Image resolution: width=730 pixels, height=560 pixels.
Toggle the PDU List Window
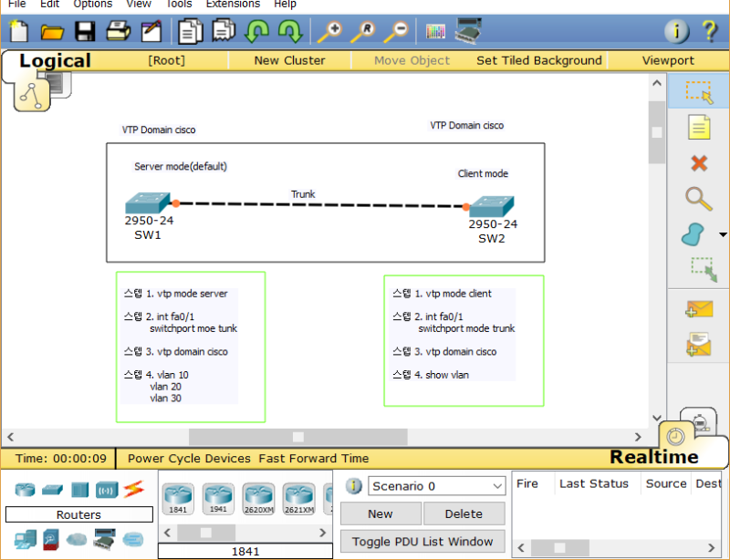click(x=422, y=542)
